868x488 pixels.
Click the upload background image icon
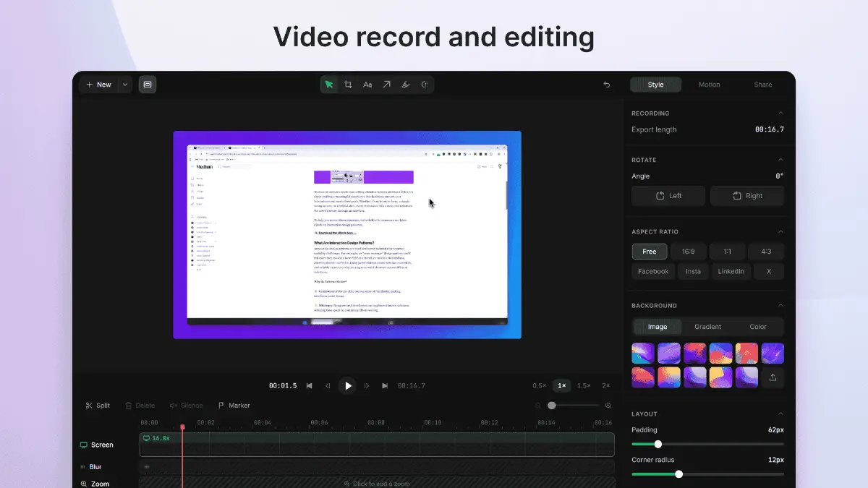pos(773,377)
